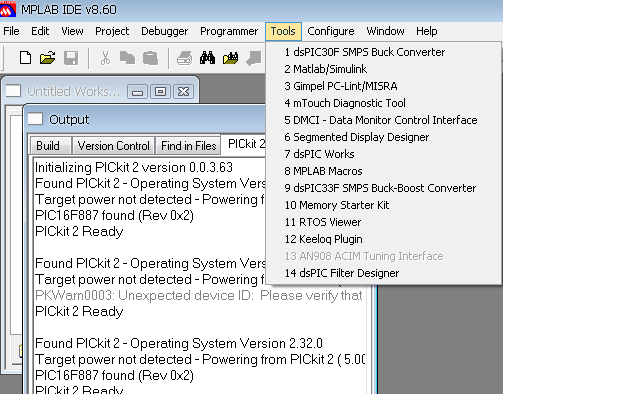Click the Find in Files folder-binoculars icon
Viewport: 640px width, 400px height.
click(x=231, y=58)
